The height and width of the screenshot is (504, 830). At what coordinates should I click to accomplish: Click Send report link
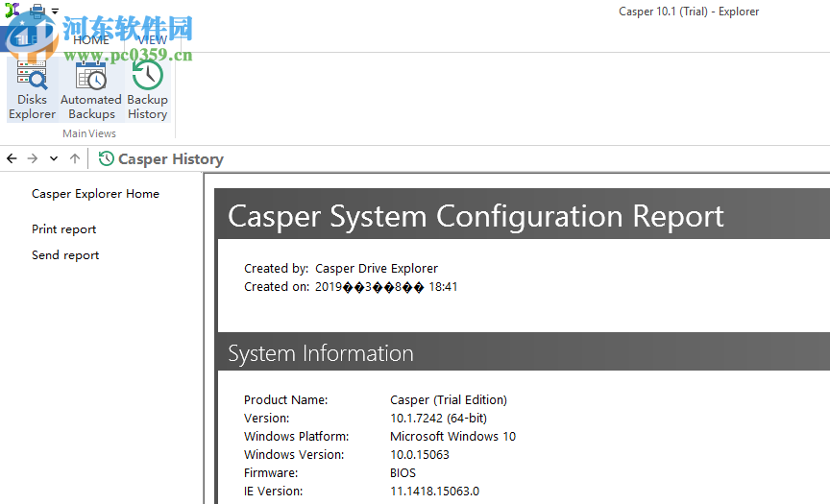(x=65, y=255)
